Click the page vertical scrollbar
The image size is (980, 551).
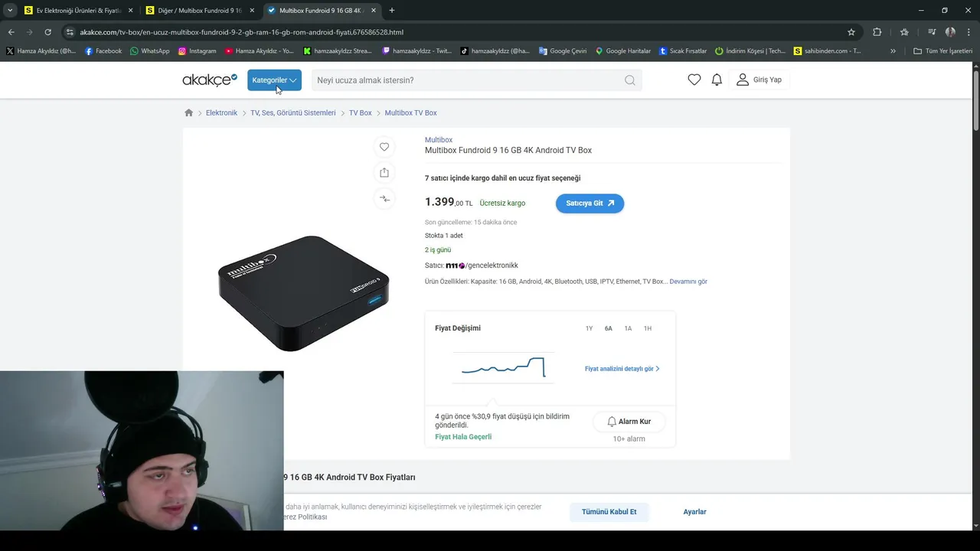975,99
